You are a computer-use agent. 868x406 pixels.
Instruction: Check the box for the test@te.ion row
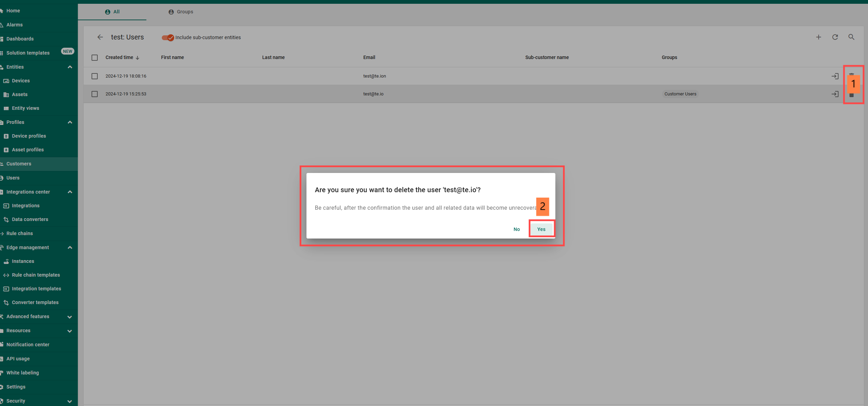point(95,76)
